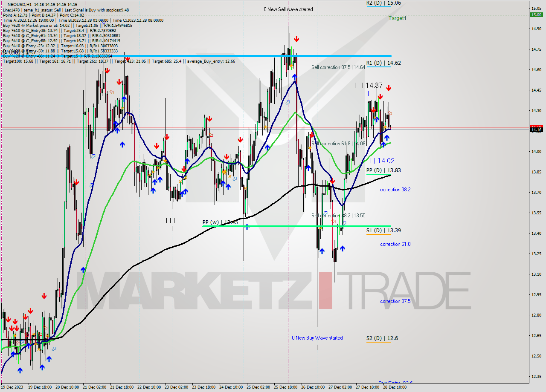
Task: Click '20 Dec 10:00' on the time axis
Action: pyautogui.click(x=67, y=387)
